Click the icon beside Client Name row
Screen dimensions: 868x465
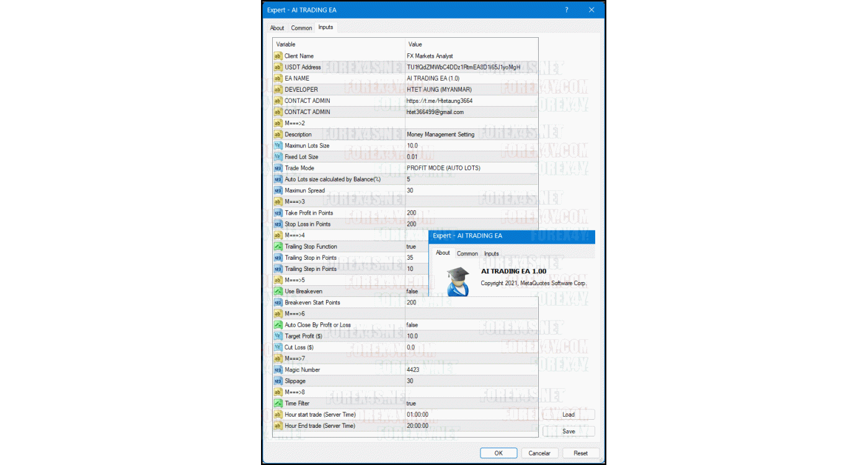click(278, 56)
